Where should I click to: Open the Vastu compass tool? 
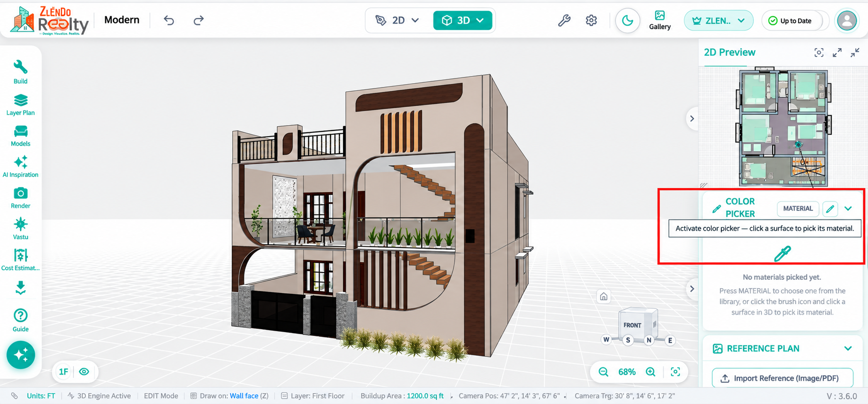(20, 229)
